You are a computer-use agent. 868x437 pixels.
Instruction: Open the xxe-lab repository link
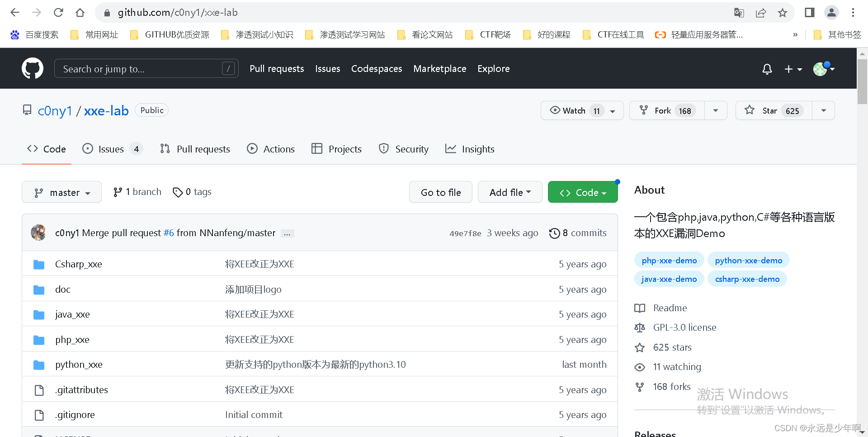pos(106,111)
